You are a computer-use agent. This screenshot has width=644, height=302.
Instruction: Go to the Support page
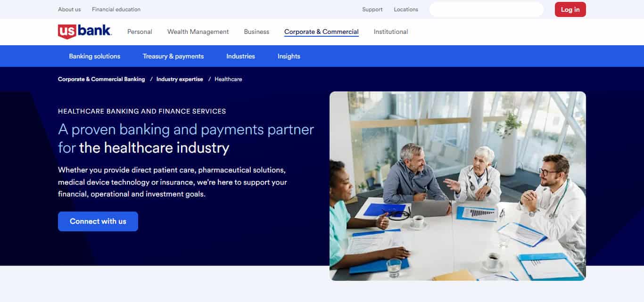point(372,9)
